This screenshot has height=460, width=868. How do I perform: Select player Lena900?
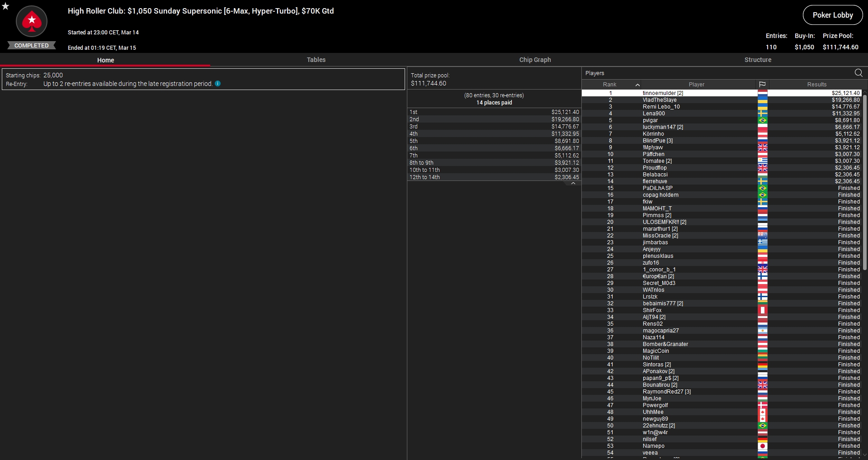pyautogui.click(x=722, y=114)
